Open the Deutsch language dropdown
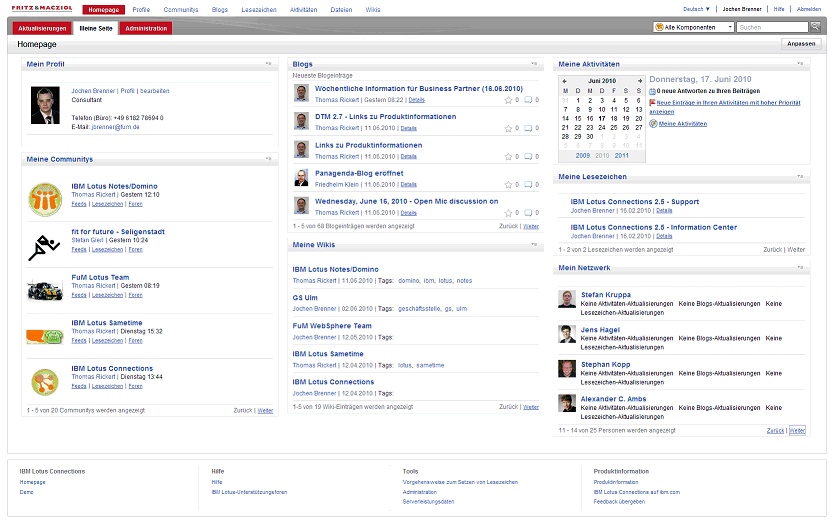The width and height of the screenshot is (832, 522). 696,9
